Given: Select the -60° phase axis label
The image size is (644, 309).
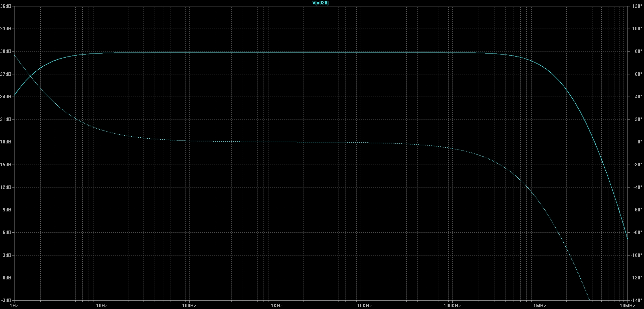Looking at the screenshot, I should 638,210.
